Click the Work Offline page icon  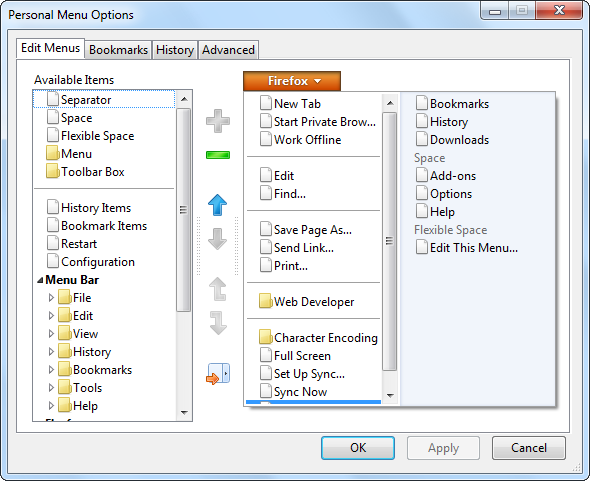[x=266, y=139]
